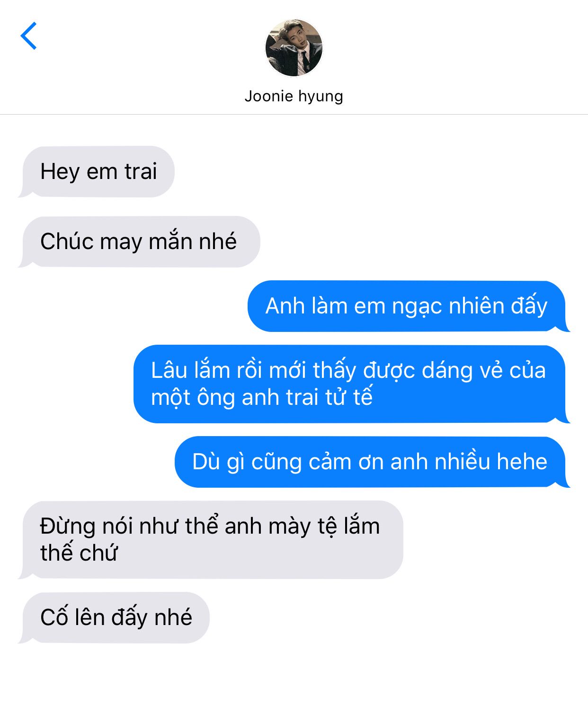Click "một ông anh trai tử tế" line
Viewport: 588px width, 706px height.
[x=262, y=397]
